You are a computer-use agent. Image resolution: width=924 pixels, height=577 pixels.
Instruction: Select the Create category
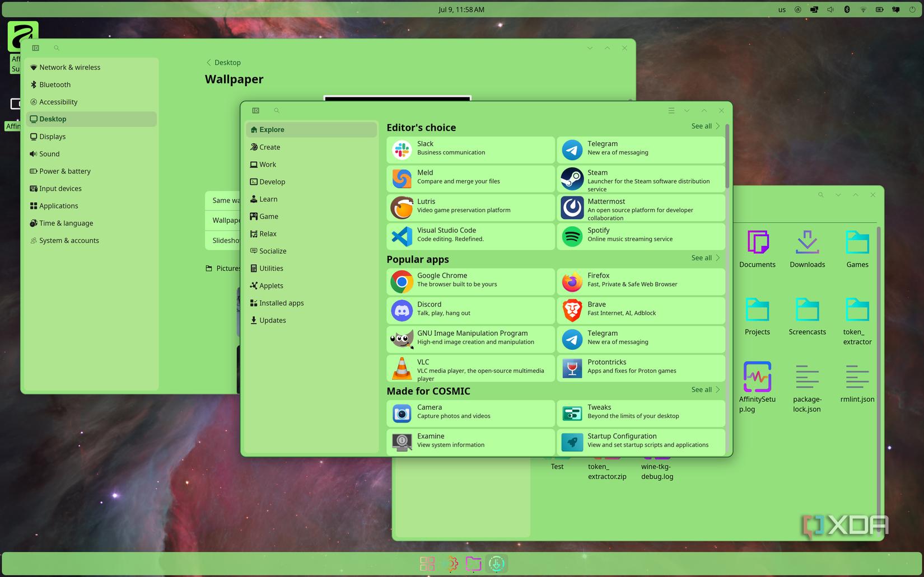(x=311, y=147)
